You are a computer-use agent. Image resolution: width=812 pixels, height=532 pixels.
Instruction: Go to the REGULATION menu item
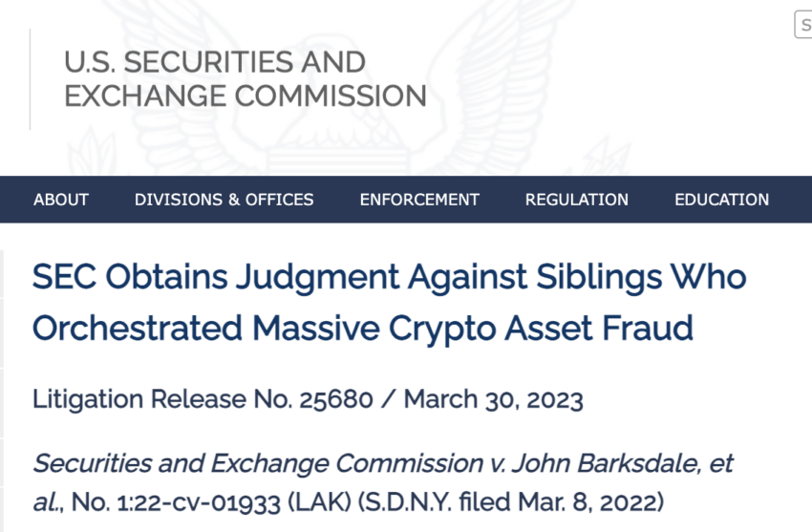click(x=576, y=200)
